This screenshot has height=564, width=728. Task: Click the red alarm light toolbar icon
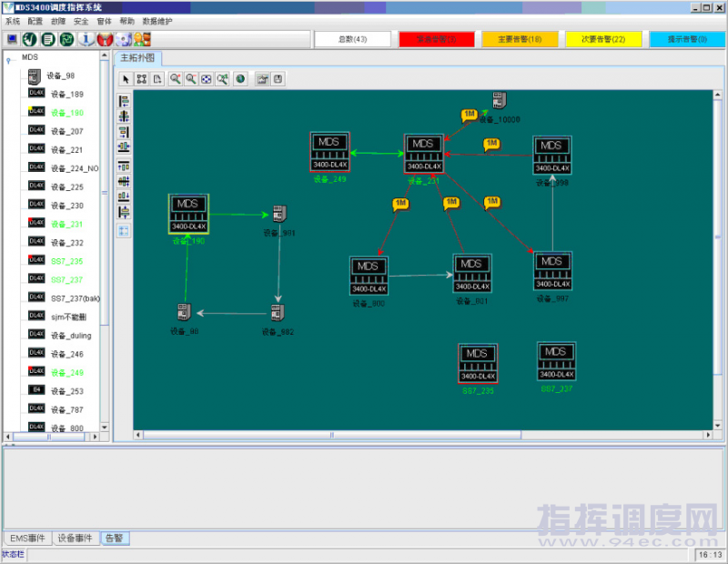tap(105, 39)
